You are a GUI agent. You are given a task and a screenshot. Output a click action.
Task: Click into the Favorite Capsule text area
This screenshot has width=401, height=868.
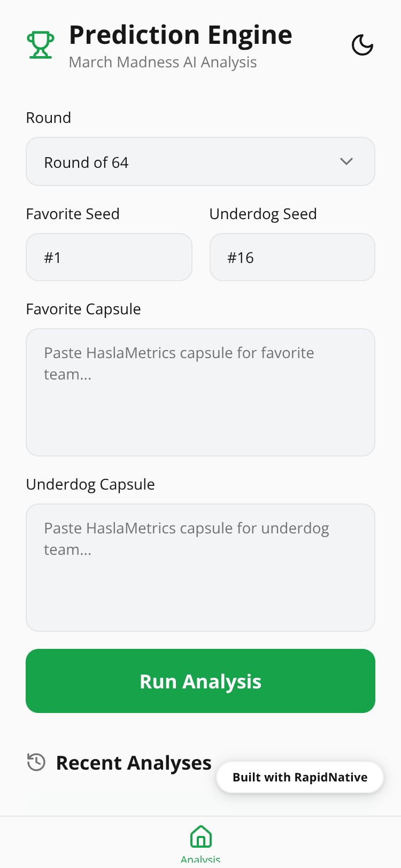pyautogui.click(x=200, y=392)
